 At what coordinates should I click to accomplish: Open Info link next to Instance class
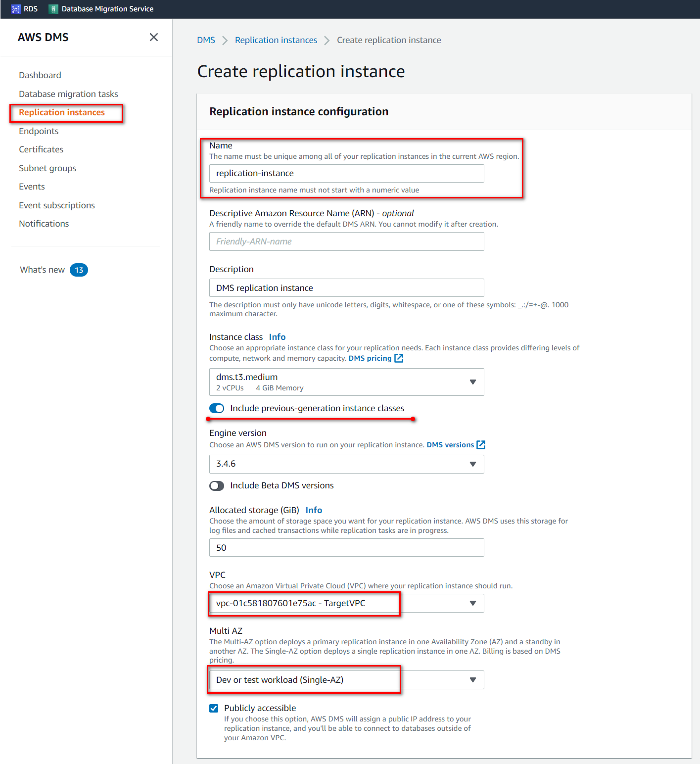(x=277, y=337)
